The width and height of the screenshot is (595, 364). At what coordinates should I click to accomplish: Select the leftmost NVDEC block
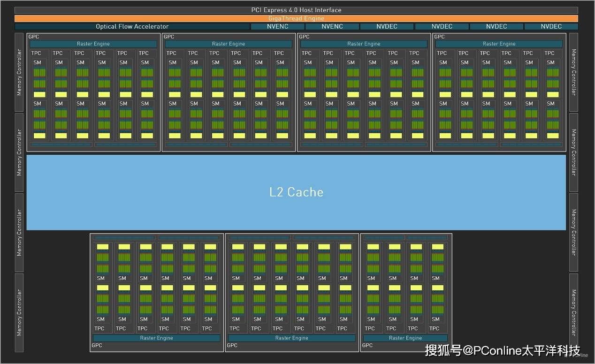(387, 27)
